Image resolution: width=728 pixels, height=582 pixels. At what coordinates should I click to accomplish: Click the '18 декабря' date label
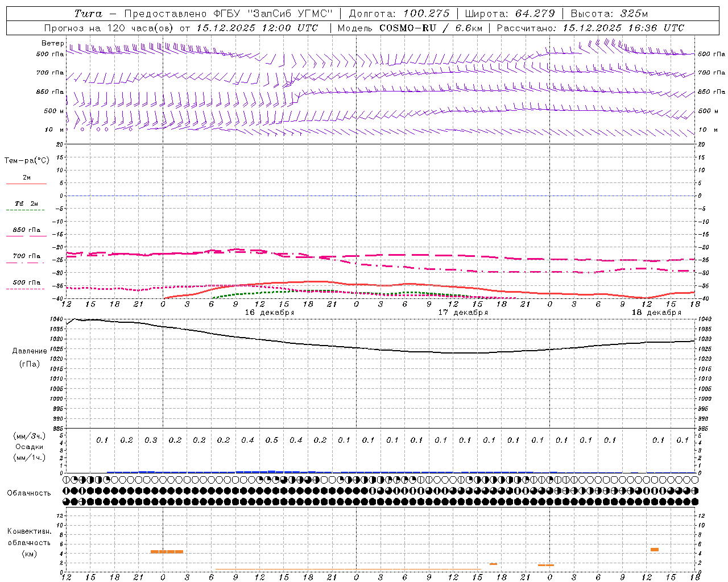tap(656, 313)
